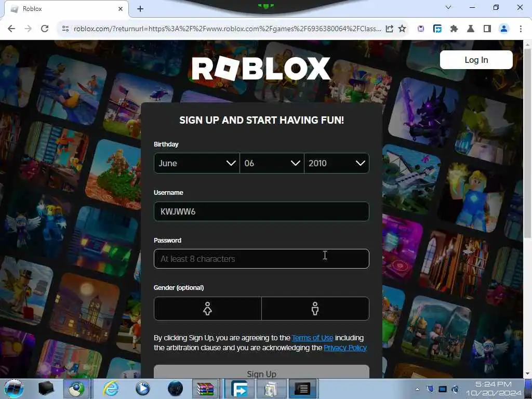Screen dimensions: 532x399
Task: Click the Sign Up button
Action: (261, 372)
